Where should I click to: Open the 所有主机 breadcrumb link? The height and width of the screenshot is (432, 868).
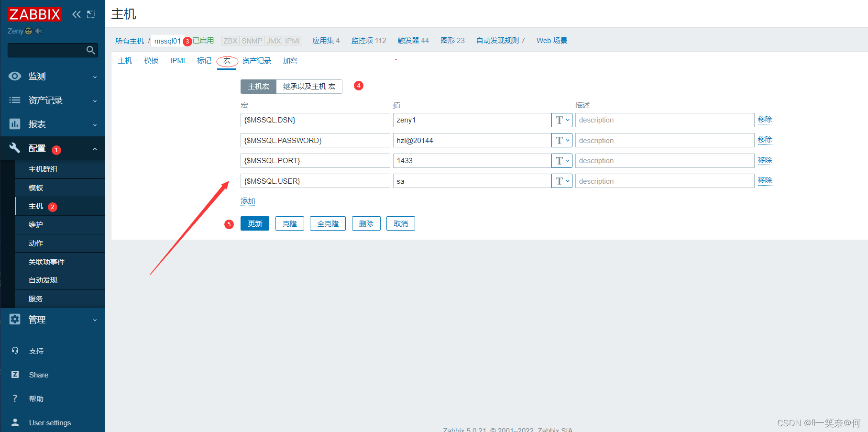130,41
